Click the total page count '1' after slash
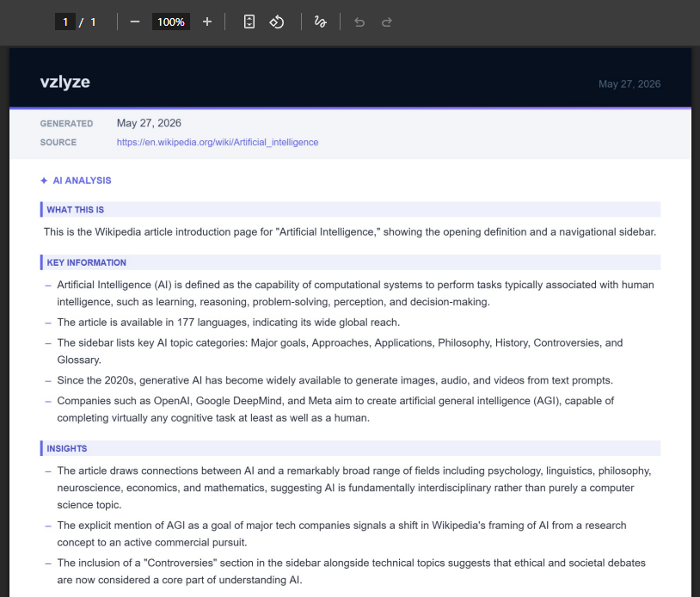 tap(93, 22)
